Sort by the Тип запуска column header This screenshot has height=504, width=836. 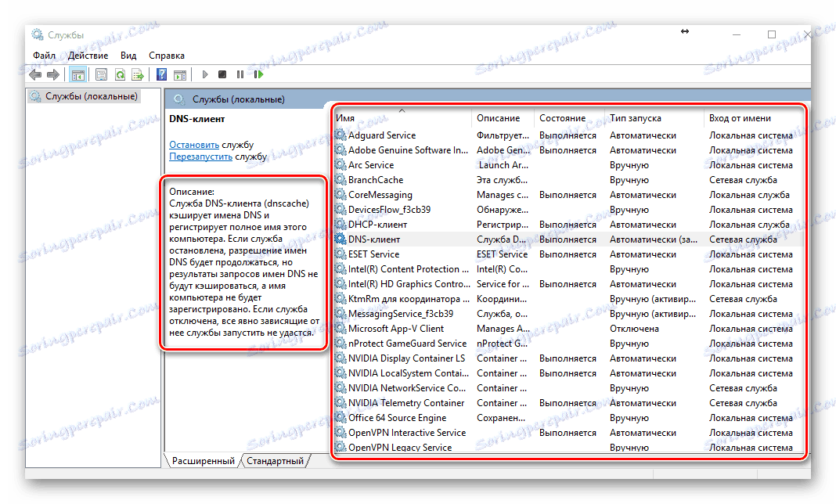(x=655, y=118)
